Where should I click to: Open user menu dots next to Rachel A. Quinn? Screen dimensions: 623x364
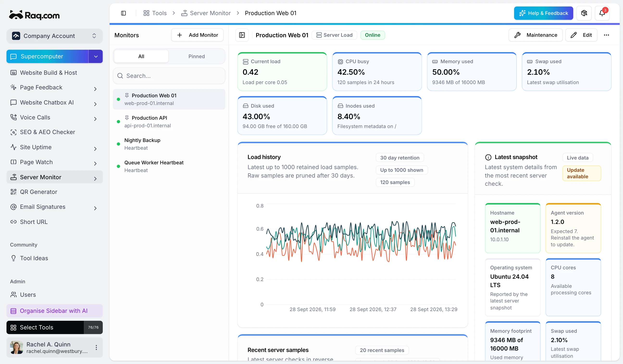pos(96,348)
